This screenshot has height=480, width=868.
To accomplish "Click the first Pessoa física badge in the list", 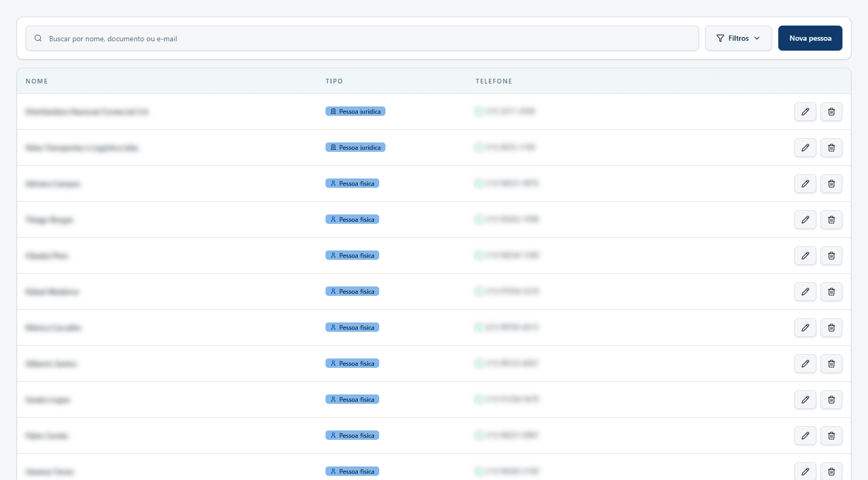I will [352, 183].
